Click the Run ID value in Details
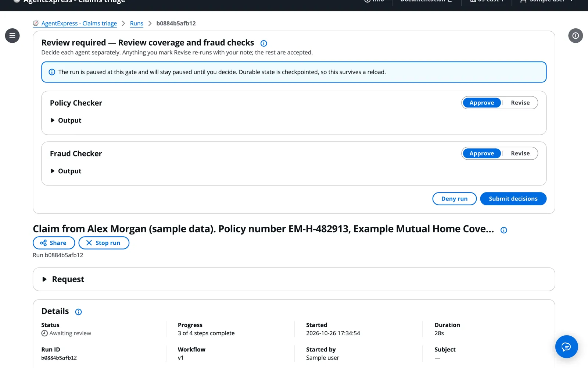 coord(59,358)
